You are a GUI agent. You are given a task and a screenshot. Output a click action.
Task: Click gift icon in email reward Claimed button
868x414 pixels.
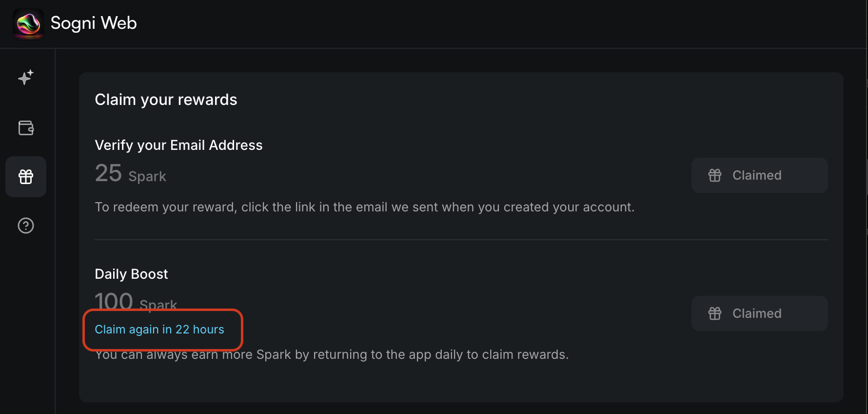click(x=715, y=175)
